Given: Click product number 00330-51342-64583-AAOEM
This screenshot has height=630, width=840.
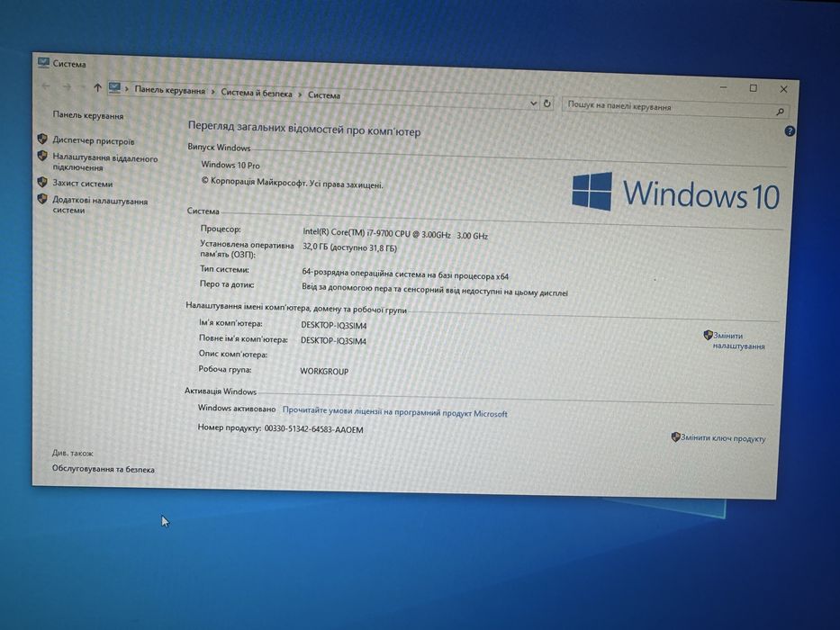Looking at the screenshot, I should 313,429.
